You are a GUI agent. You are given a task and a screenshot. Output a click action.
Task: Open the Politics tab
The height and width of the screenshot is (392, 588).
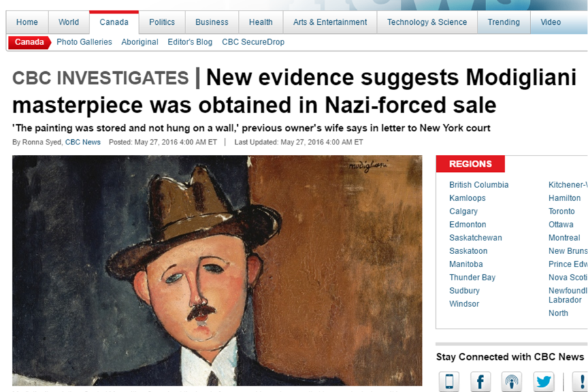point(162,22)
